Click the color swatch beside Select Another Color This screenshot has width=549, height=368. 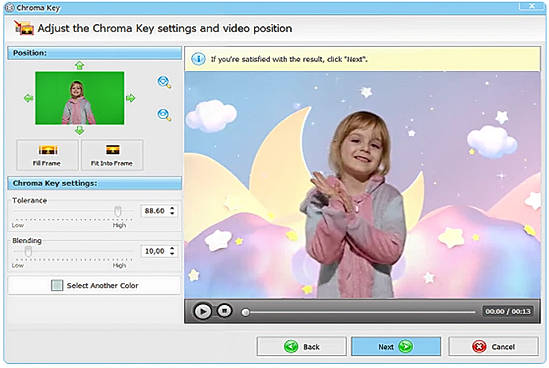[57, 285]
